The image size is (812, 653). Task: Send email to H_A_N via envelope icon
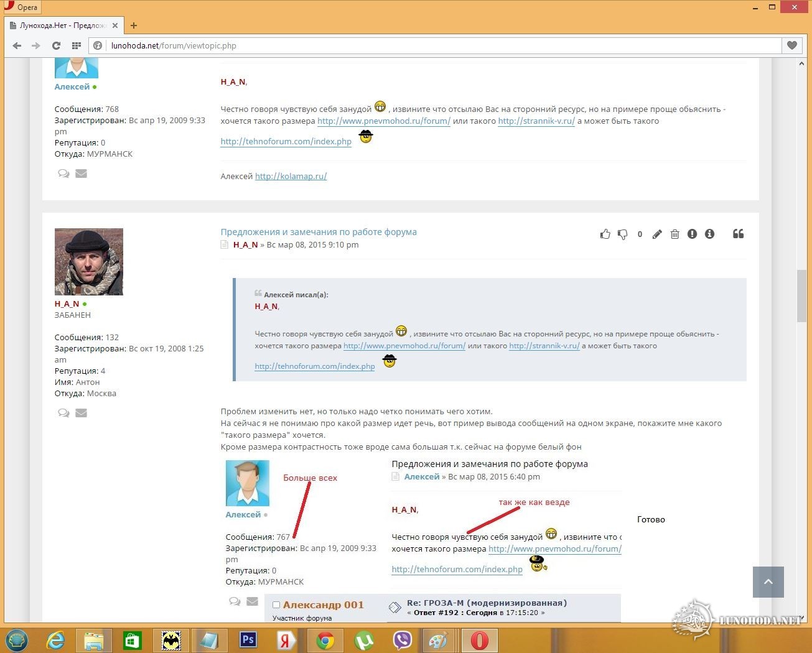(81, 413)
